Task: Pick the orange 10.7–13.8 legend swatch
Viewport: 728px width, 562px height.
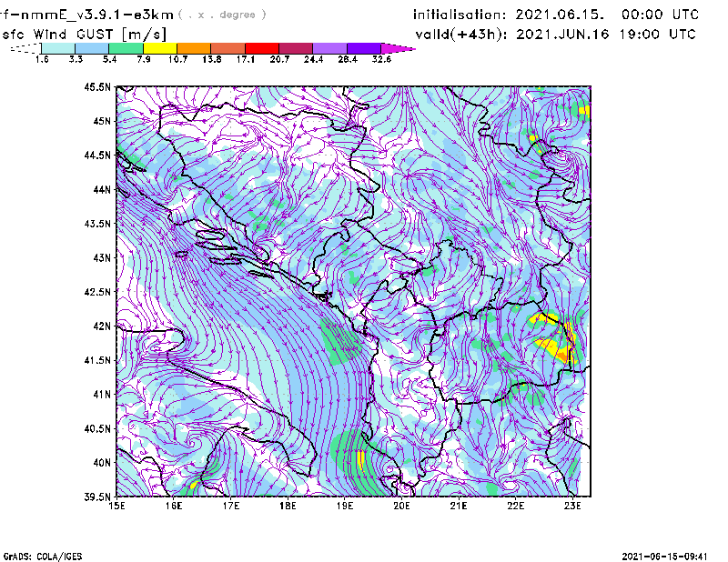Action: (194, 48)
